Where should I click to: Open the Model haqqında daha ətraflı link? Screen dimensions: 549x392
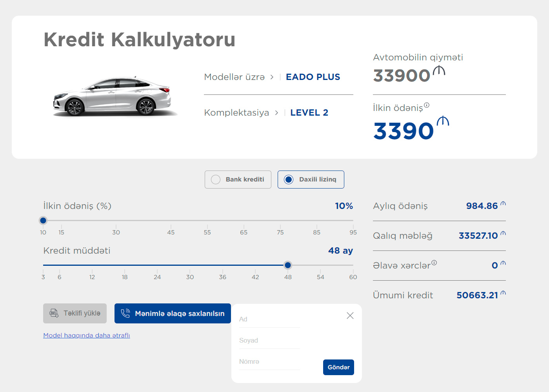click(87, 336)
